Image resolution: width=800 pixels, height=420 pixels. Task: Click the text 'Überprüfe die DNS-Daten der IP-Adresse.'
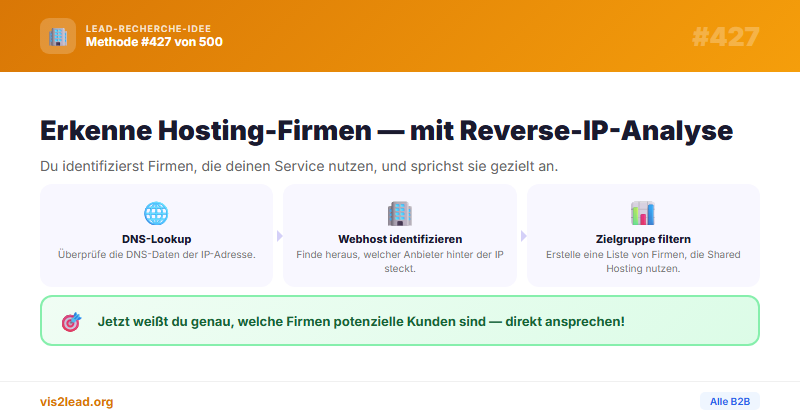click(157, 254)
